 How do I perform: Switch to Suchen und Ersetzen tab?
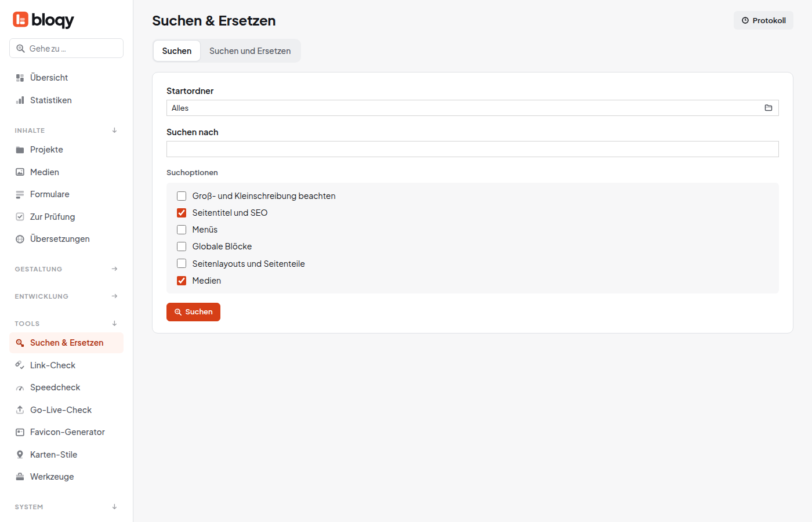[250, 51]
